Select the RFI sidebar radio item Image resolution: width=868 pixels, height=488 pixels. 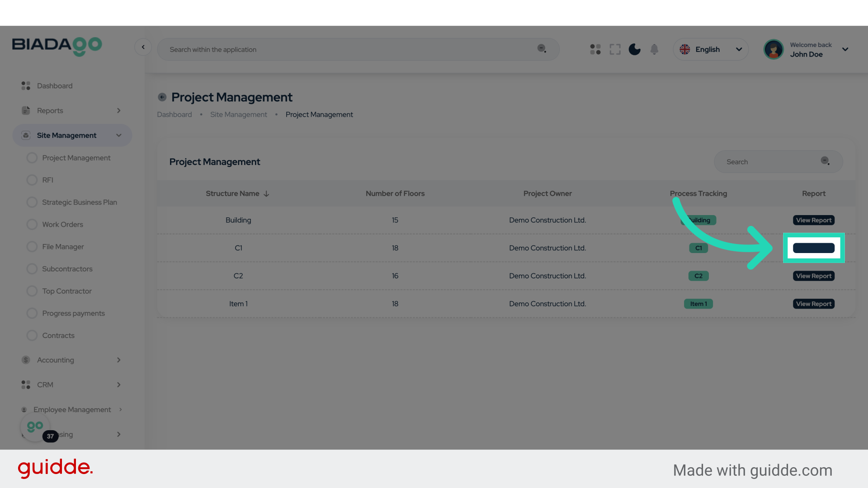pos(32,180)
